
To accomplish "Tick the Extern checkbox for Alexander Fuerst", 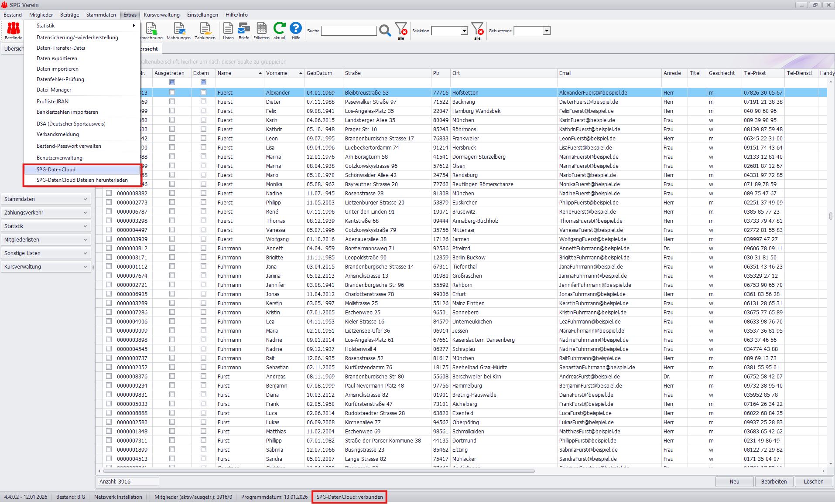I will pos(203,92).
